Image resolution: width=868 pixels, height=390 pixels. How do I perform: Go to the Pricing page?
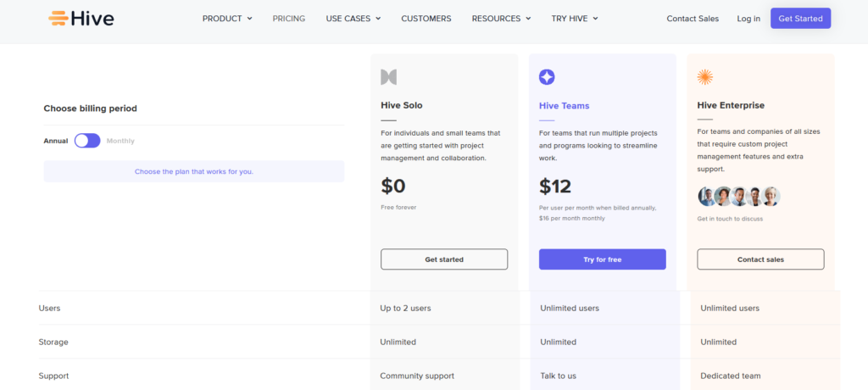coord(289,19)
